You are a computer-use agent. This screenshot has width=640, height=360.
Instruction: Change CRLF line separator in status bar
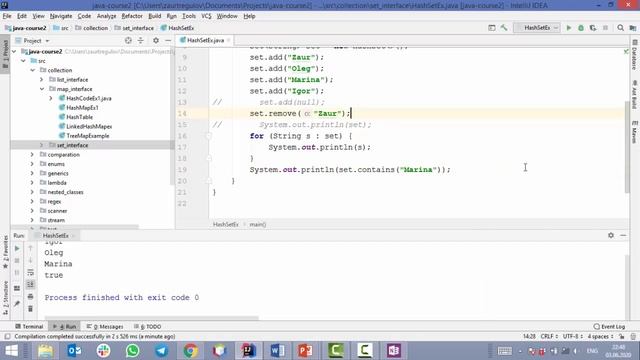point(549,336)
